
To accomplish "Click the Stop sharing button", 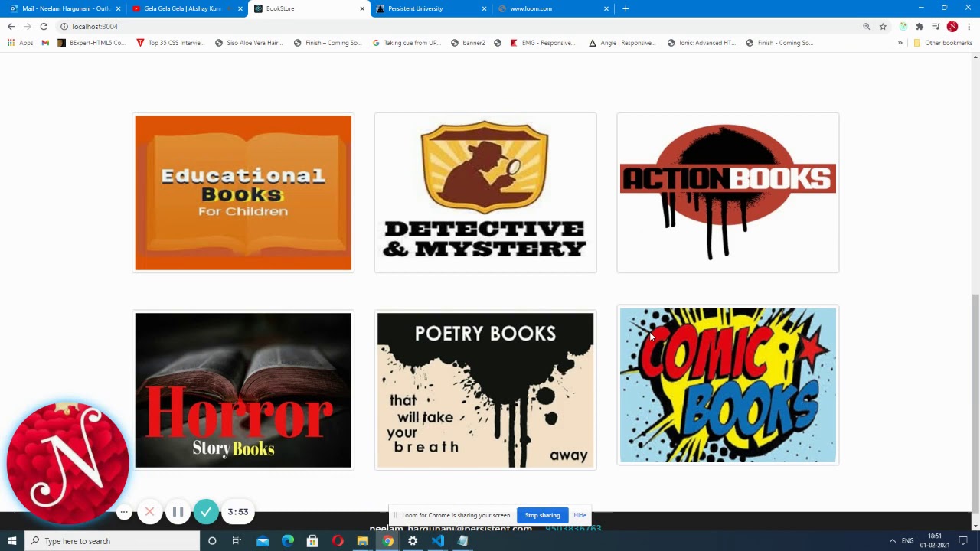I will (542, 515).
